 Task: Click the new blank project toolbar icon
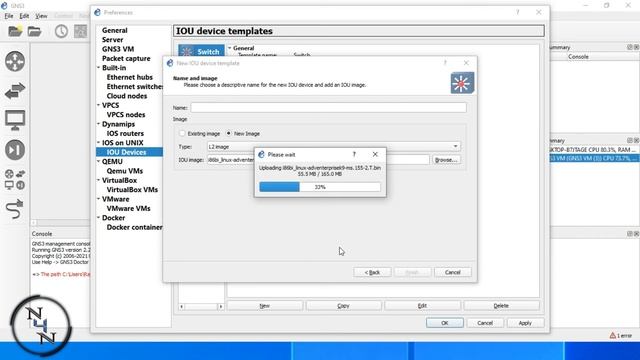[15, 31]
